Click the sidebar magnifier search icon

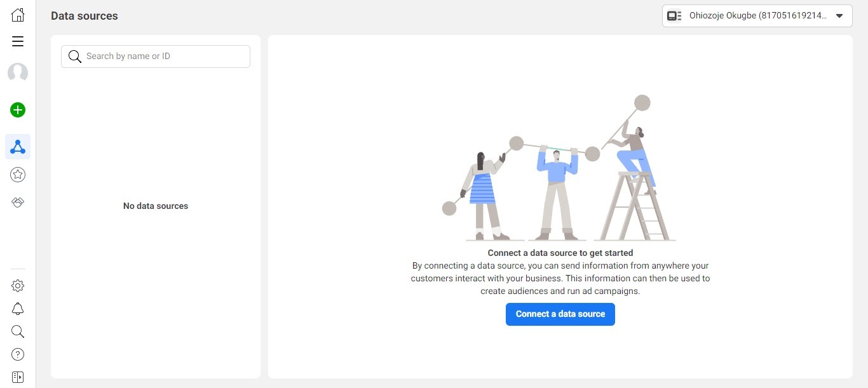coord(18,331)
